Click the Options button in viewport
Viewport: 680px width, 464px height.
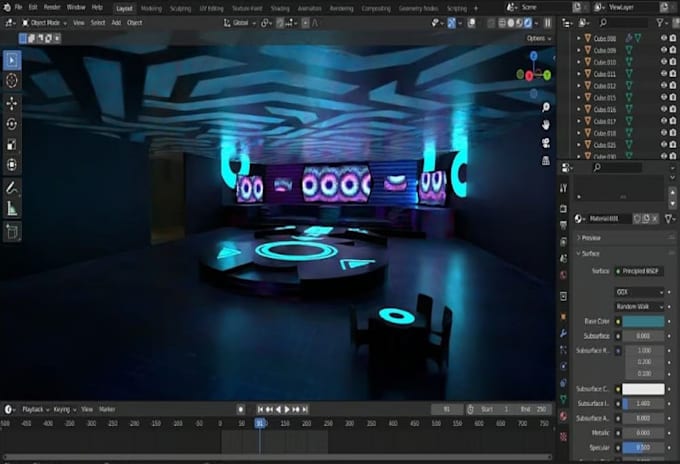[538, 38]
